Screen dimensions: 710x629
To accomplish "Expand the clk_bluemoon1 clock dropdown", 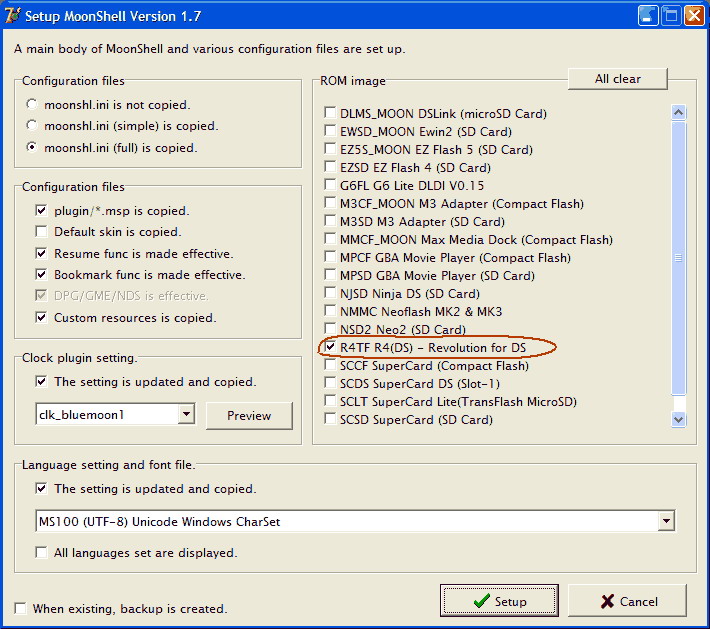I will point(186,415).
